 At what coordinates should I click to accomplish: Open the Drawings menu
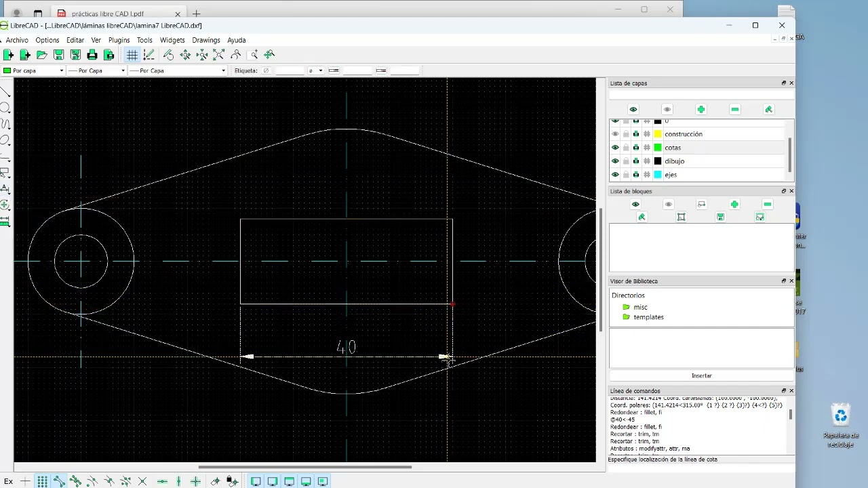coord(206,40)
